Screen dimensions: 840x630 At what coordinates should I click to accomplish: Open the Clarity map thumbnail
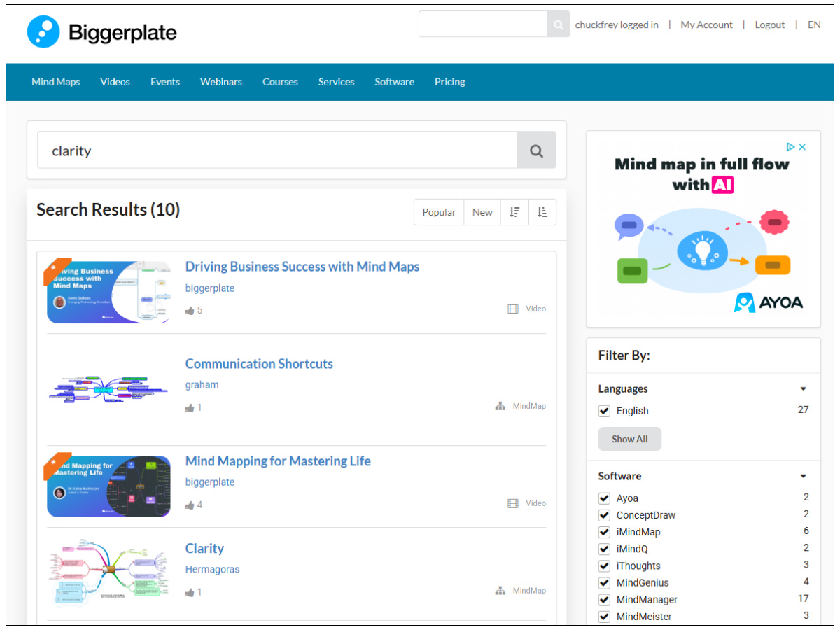click(108, 573)
